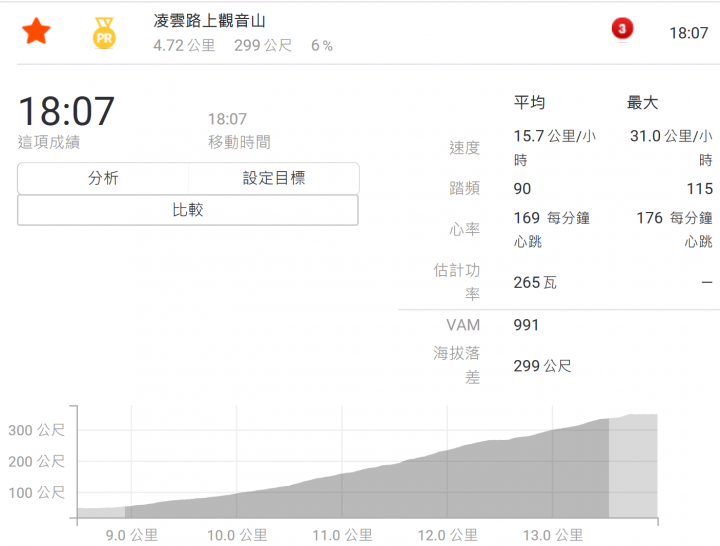
Task: Click the 200 公尺 axis label
Action: (x=36, y=462)
